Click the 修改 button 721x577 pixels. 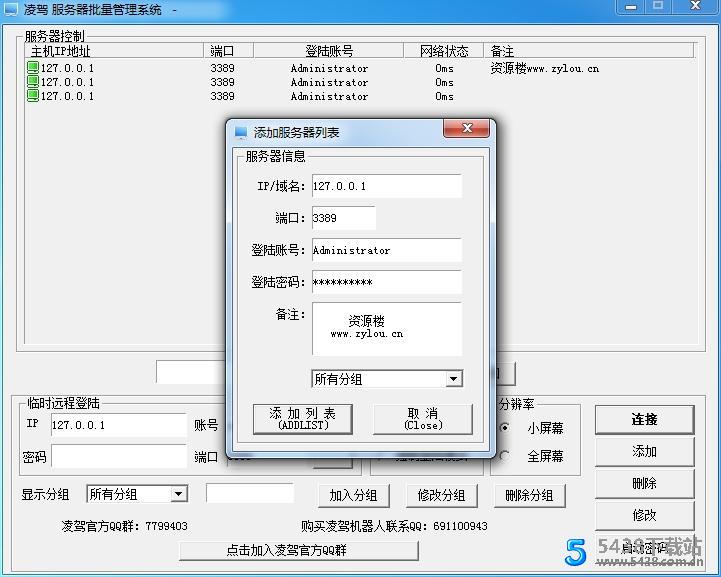coord(644,515)
